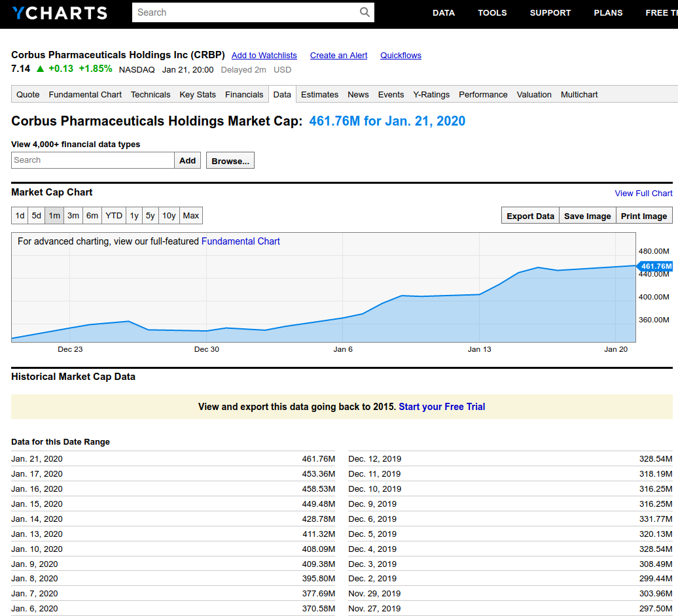The image size is (678, 616).
Task: Open the DATA menu
Action: click(444, 13)
